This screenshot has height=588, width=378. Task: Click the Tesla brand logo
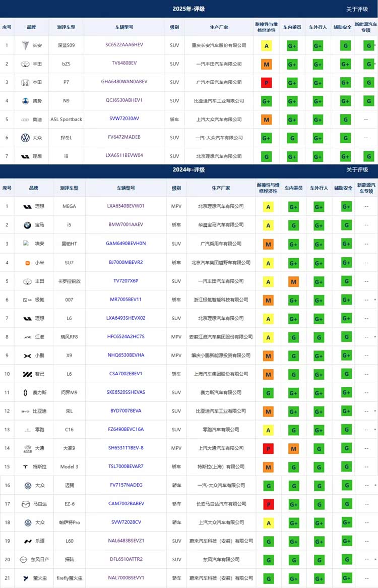click(27, 467)
